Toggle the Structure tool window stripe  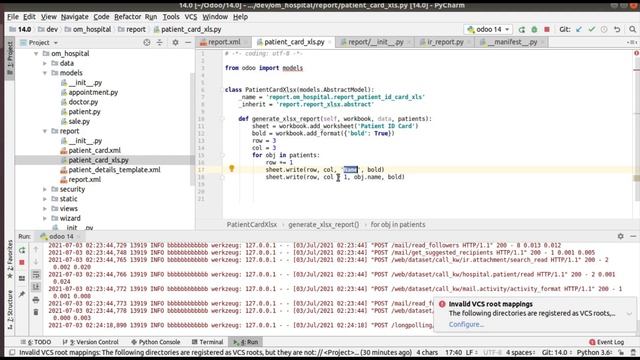10,310
